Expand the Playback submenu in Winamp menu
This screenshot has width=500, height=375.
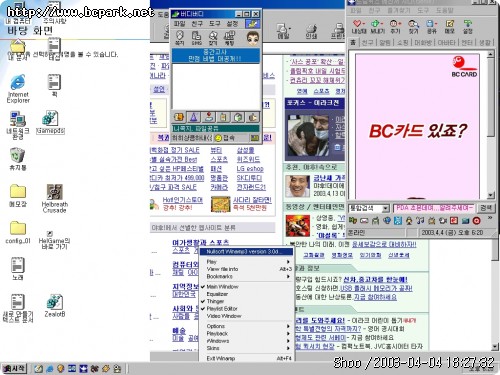point(247,333)
